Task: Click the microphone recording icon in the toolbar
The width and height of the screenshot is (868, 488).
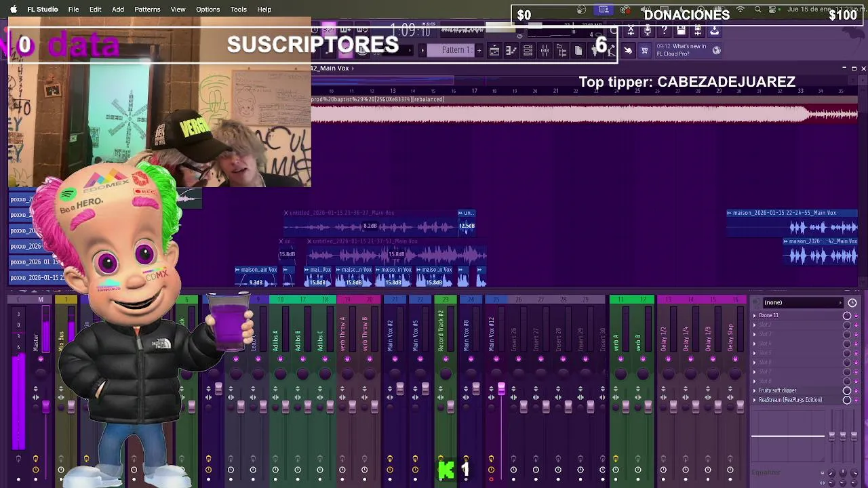Action: pyautogui.click(x=648, y=30)
